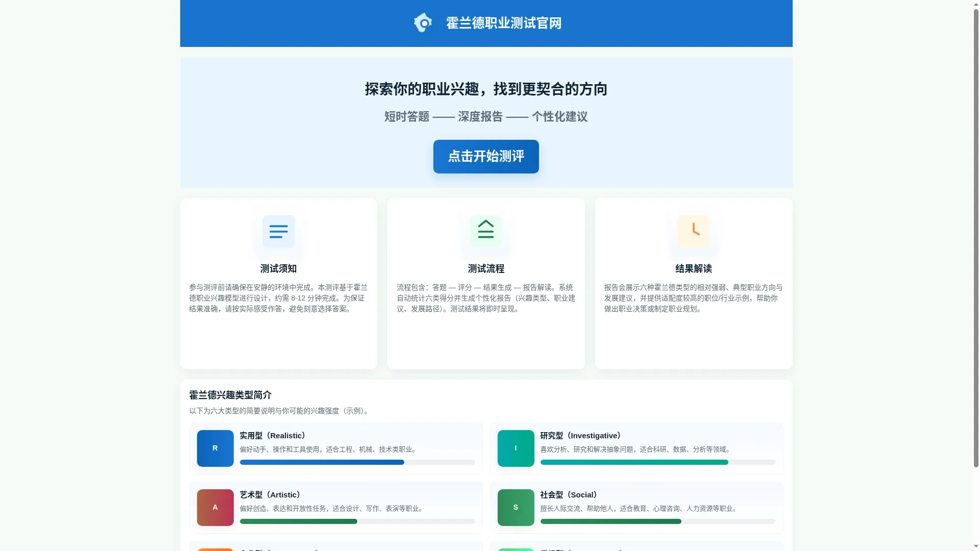This screenshot has height=551, width=980.
Task: Click the 测试流程 arrow icon
Action: pos(486,232)
